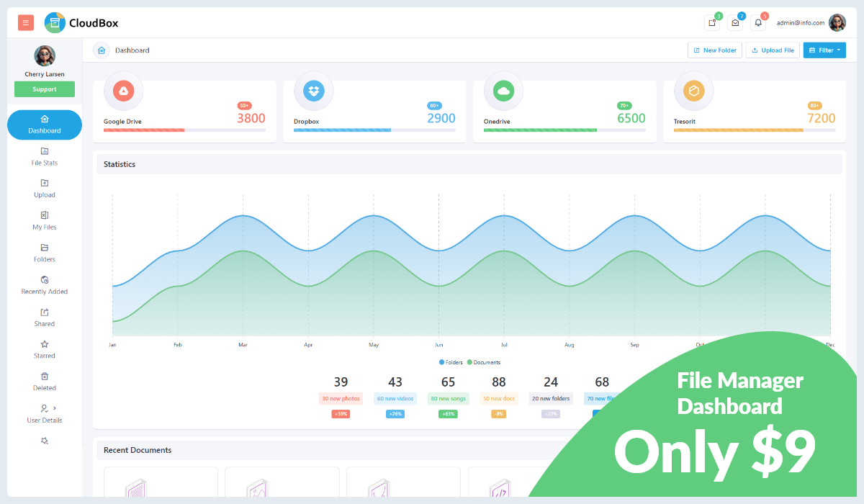The width and height of the screenshot is (864, 504).
Task: Open the inbox envelope icon
Action: tap(735, 22)
